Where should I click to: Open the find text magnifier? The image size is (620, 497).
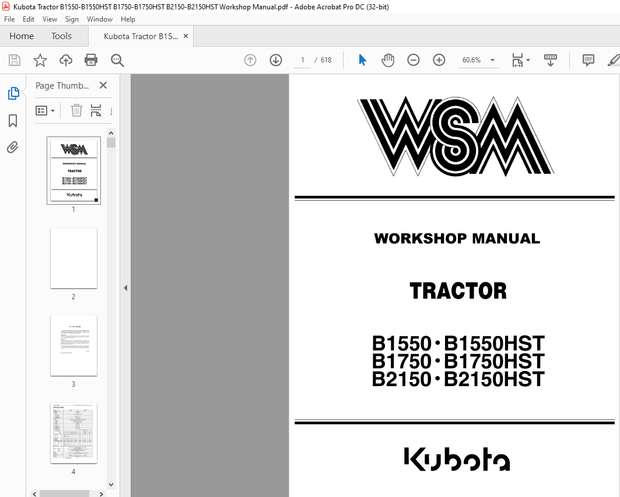click(117, 60)
